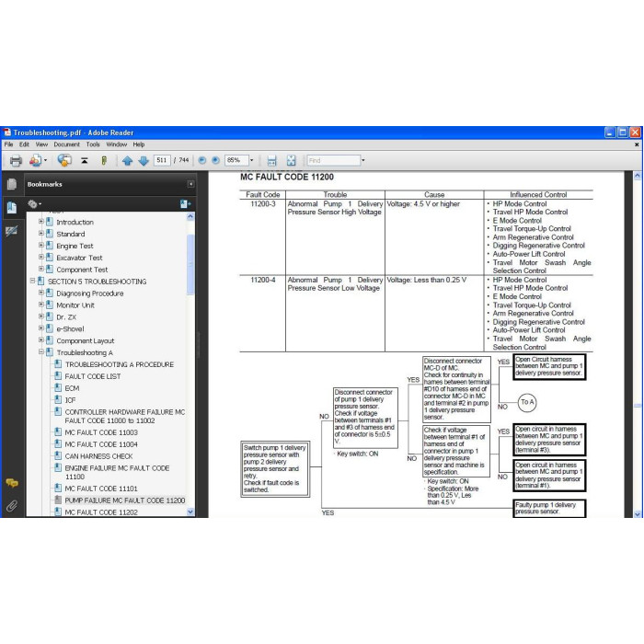Click the expand current bookmark icon
This screenshot has width=644, height=644.
tap(185, 203)
